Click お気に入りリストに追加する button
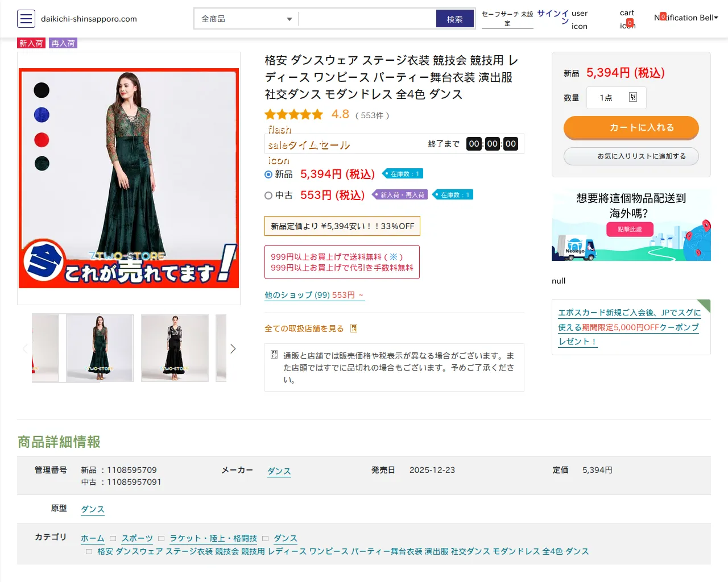This screenshot has height=582, width=728. 631,156
